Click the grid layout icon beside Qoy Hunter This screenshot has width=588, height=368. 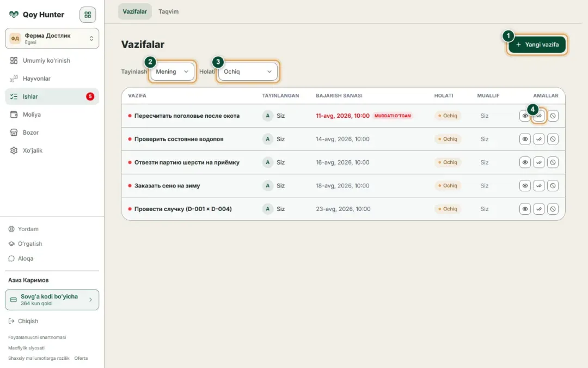point(87,15)
